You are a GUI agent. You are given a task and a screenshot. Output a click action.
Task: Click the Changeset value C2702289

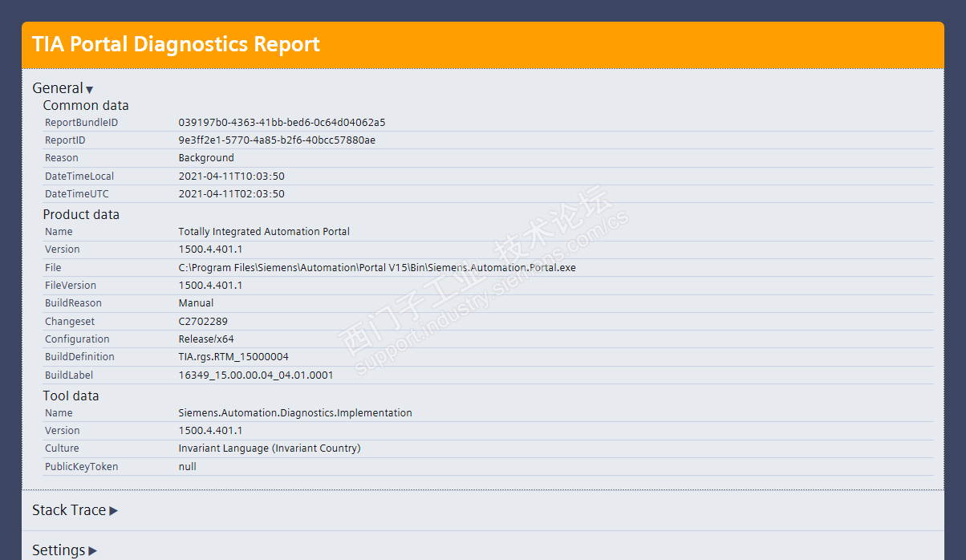203,322
